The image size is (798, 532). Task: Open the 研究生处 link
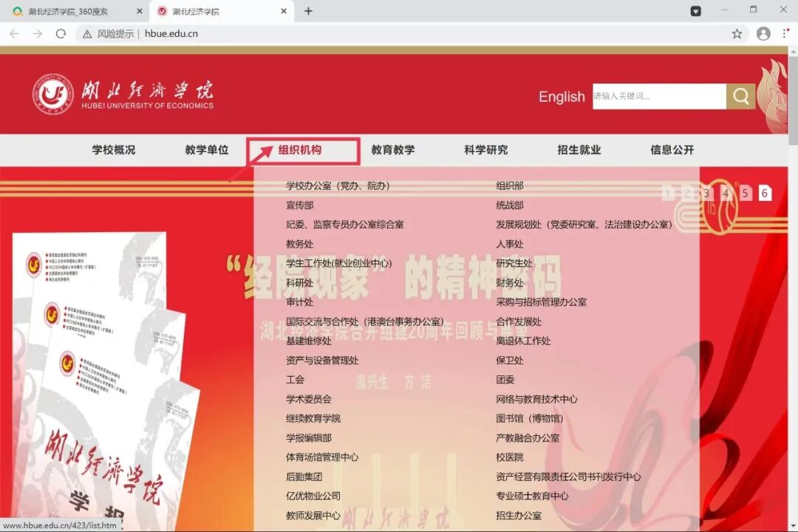[x=514, y=263]
